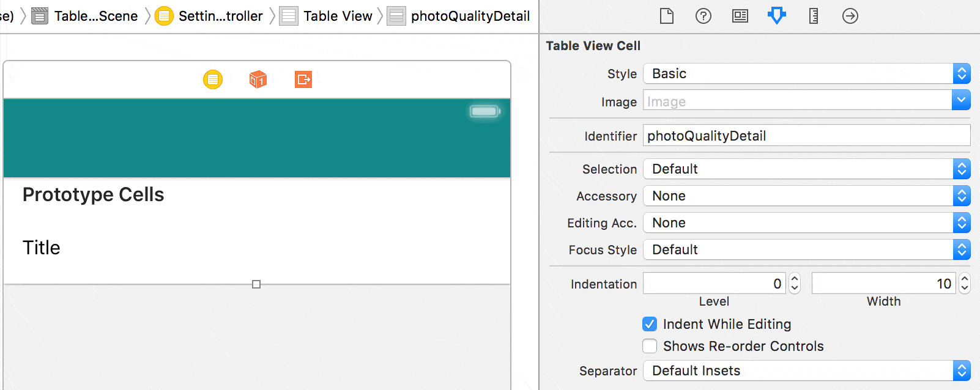Open the Quick Help inspector

703,16
